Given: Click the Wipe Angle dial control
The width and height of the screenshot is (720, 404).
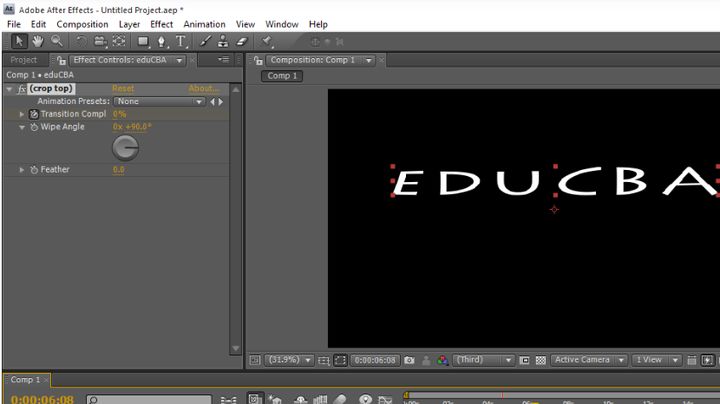Looking at the screenshot, I should click(x=125, y=148).
